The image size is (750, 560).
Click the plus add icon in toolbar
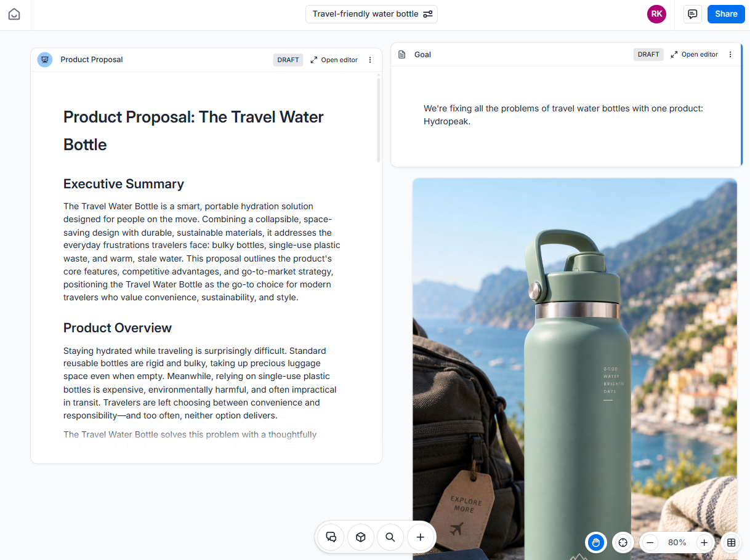[x=420, y=537]
